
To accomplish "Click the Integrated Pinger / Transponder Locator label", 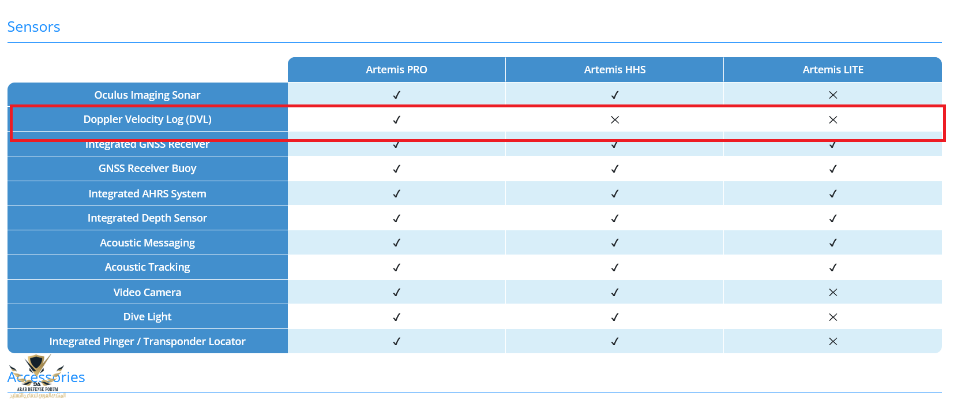I will (x=147, y=342).
